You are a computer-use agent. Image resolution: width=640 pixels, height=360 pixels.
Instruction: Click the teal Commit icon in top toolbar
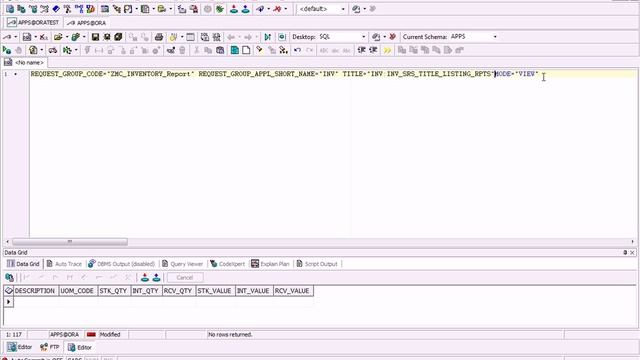[x=233, y=9]
